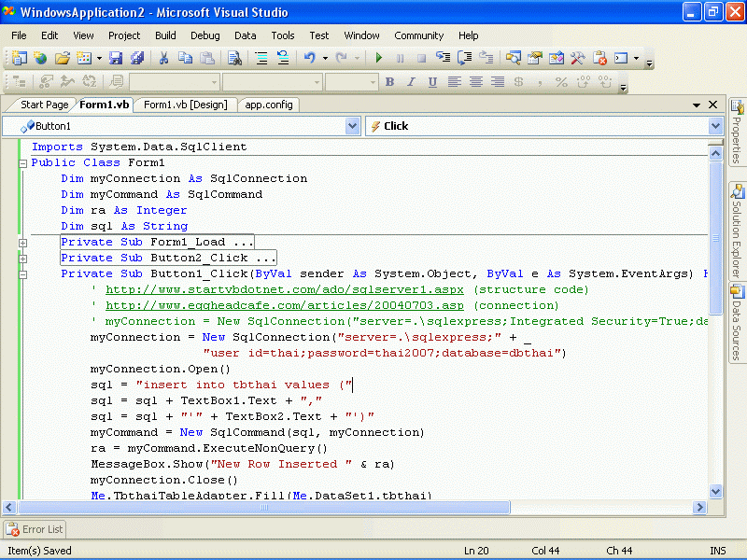
Task: Click the Undo arrow icon
Action: tap(309, 58)
